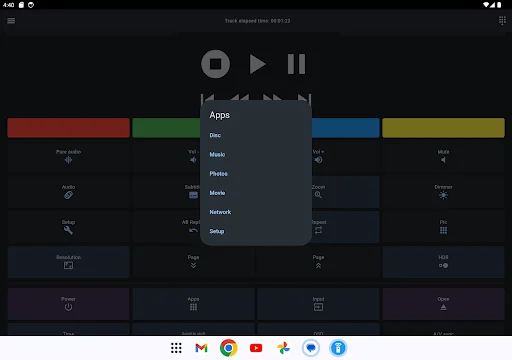Choose Movie from the Apps list
This screenshot has height=360, width=512.
click(256, 193)
